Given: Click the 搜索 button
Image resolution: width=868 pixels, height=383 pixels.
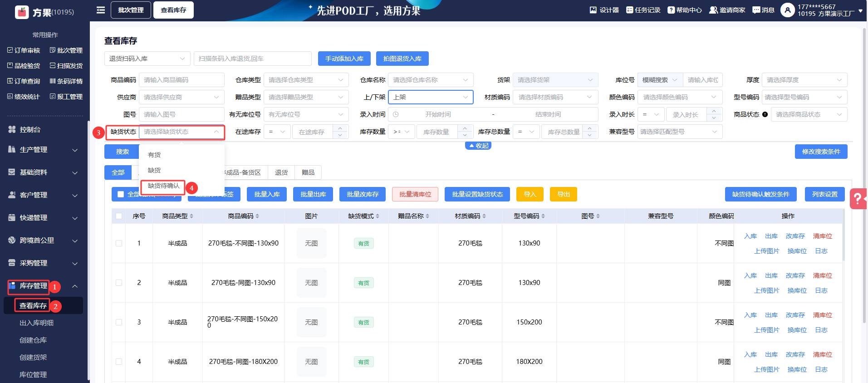Looking at the screenshot, I should pyautogui.click(x=122, y=152).
